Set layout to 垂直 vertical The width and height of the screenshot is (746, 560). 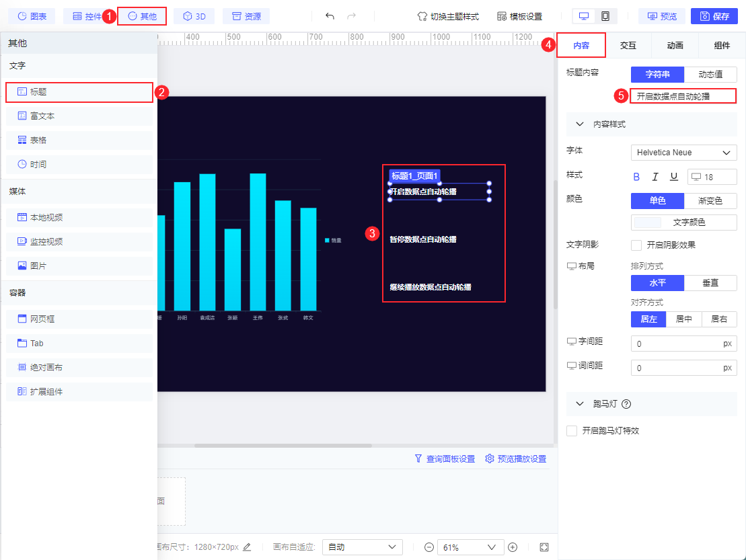pos(710,283)
